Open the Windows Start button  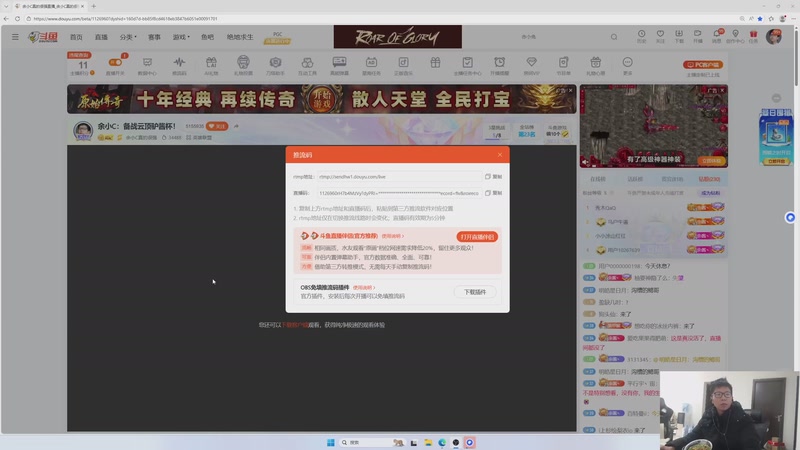click(331, 442)
